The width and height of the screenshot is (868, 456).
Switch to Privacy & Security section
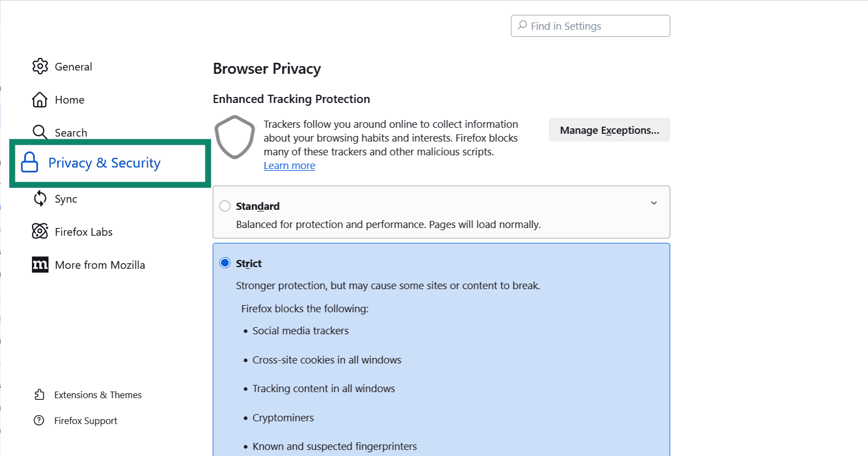104,162
